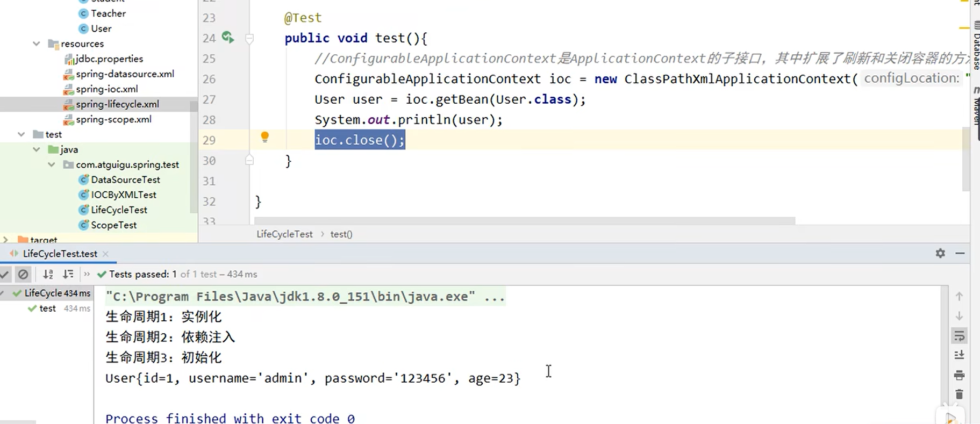The height and width of the screenshot is (424, 980).
Task: Close the LifeCycleTest.test run tab
Action: click(105, 254)
